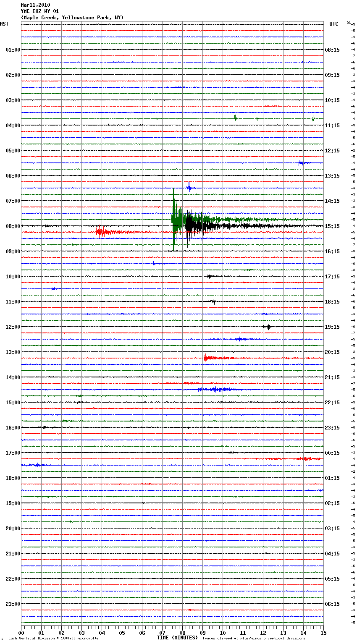Click the "19:15" UTC row label

coord(332,327)
